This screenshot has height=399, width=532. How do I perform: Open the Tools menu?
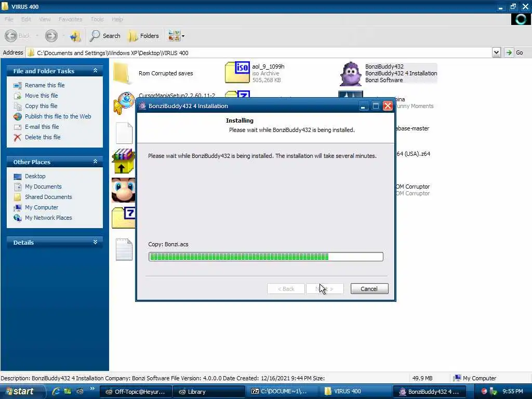[x=97, y=19]
